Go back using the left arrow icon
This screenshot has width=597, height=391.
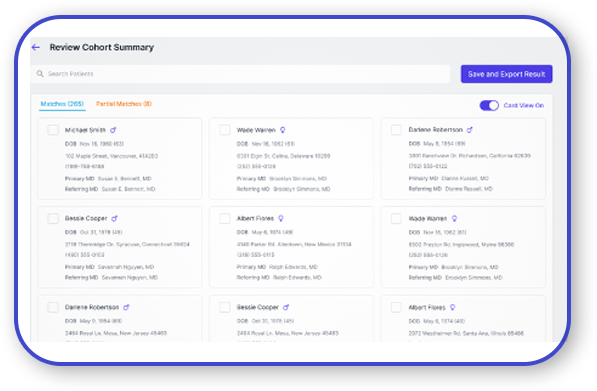pos(36,47)
